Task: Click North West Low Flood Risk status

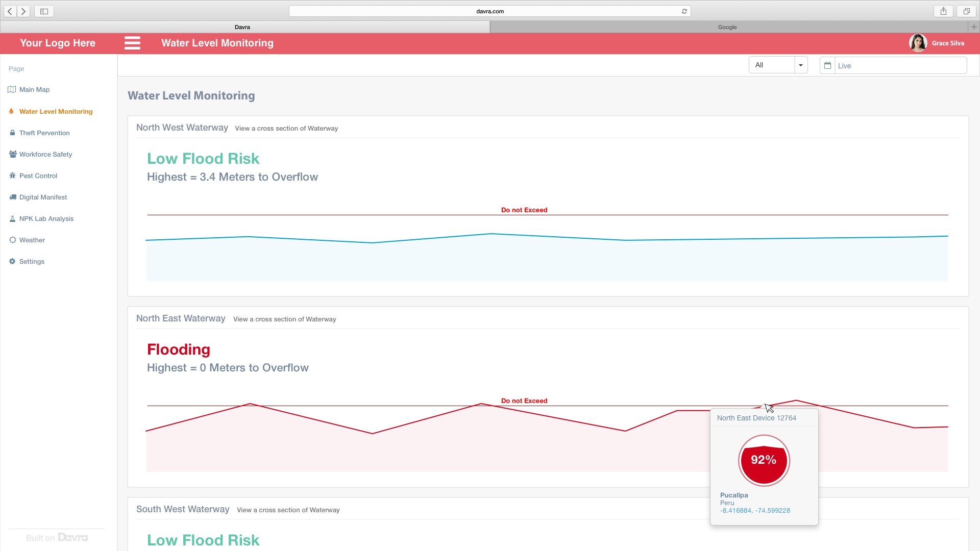Action: point(203,159)
